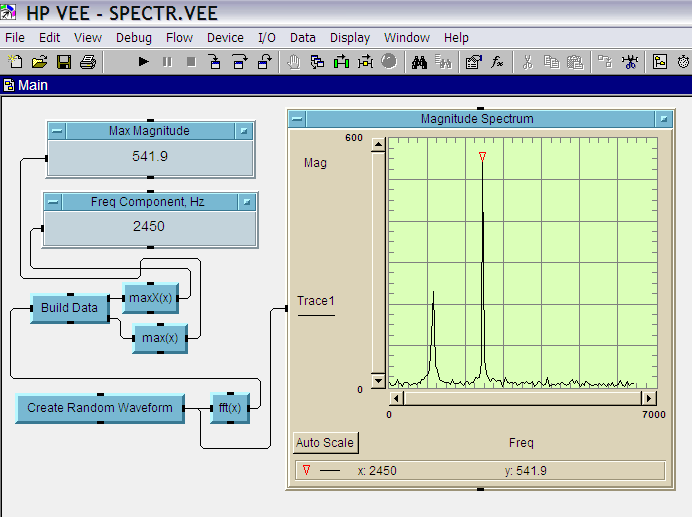
Task: Print using the printer toolbar icon
Action: (88, 62)
